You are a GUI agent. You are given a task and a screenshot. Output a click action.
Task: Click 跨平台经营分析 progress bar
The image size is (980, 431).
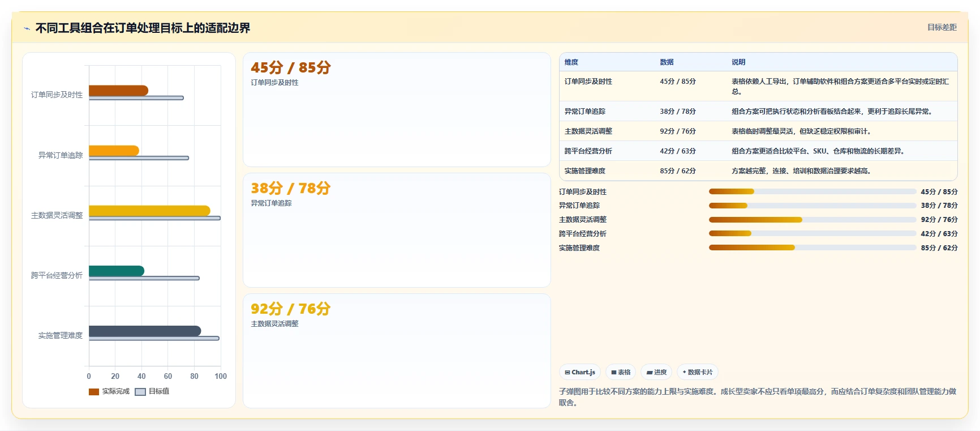(x=813, y=233)
